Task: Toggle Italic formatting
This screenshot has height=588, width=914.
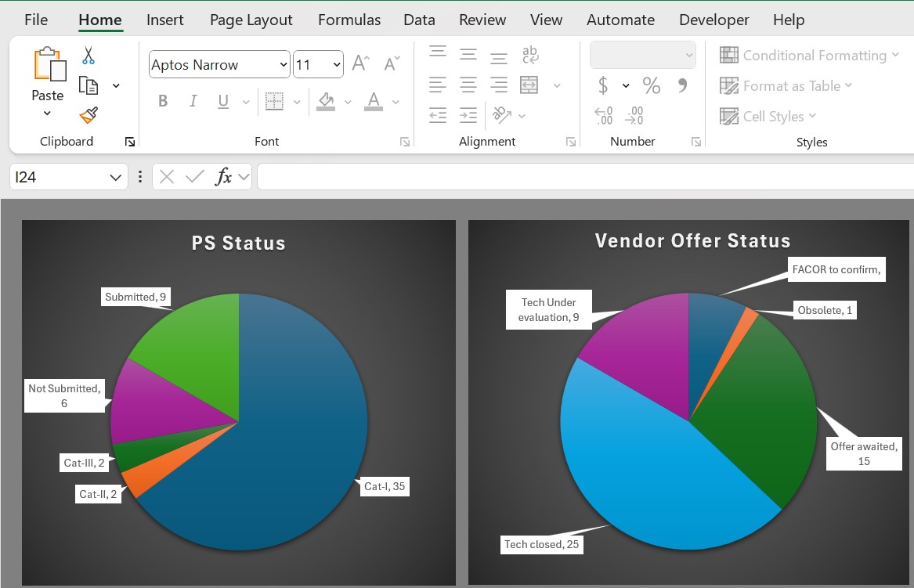Action: (x=193, y=101)
